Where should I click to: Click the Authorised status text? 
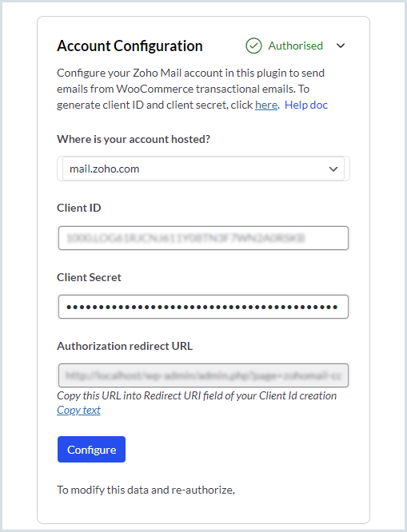click(295, 46)
